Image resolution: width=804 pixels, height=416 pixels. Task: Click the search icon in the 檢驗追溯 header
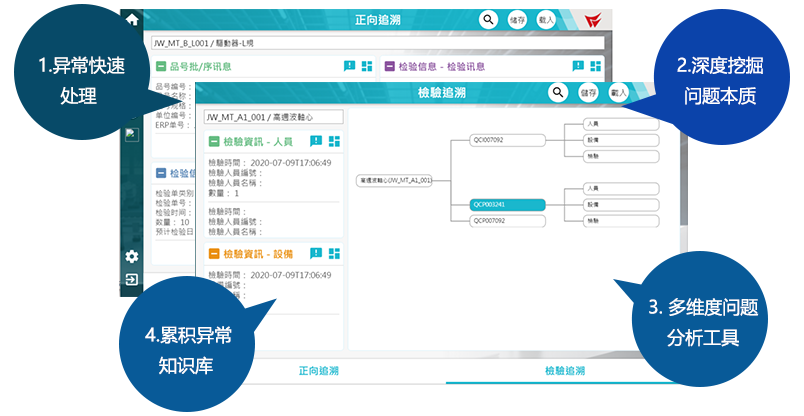tap(557, 93)
